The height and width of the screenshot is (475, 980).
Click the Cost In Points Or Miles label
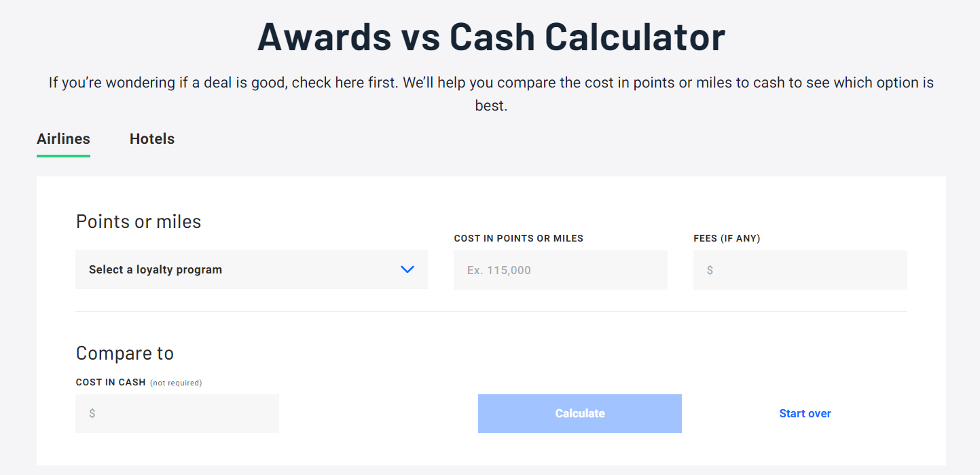click(518, 238)
